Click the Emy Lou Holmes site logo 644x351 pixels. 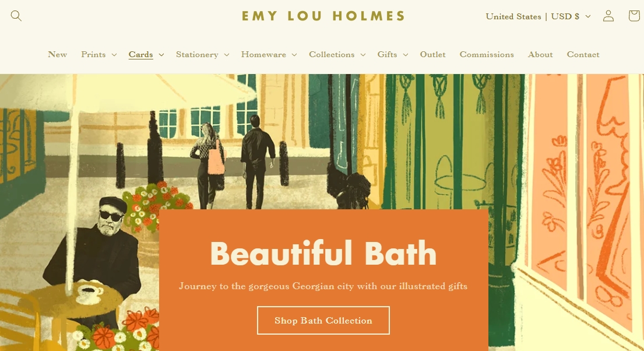[323, 16]
